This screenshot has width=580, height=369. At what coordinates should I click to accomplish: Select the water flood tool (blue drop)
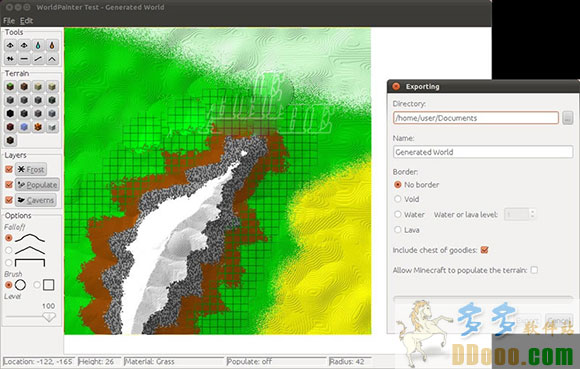click(38, 45)
